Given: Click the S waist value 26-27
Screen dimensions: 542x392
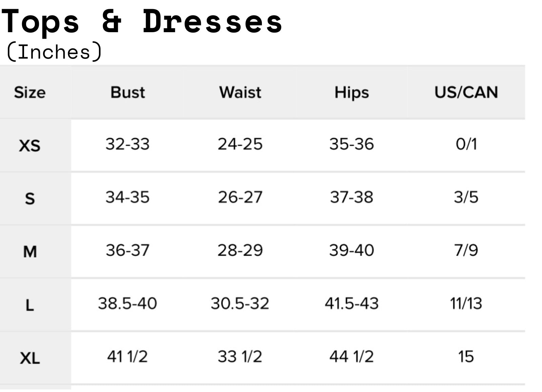Looking at the screenshot, I should pyautogui.click(x=240, y=197).
